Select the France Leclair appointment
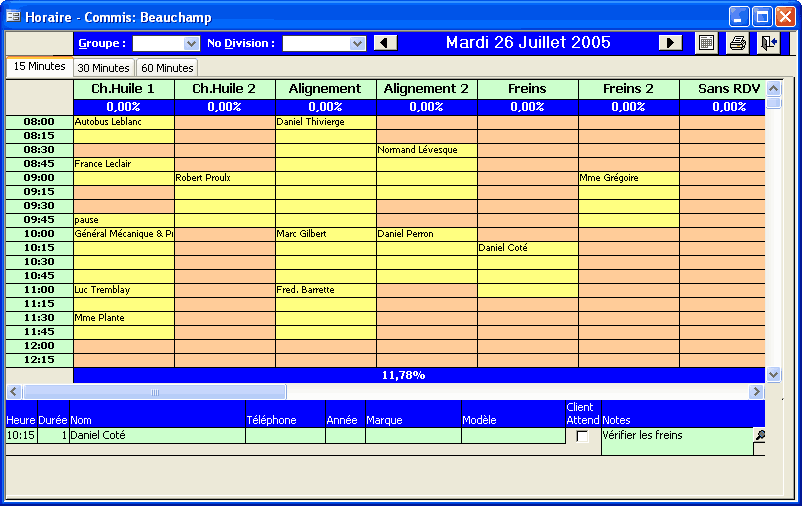Screen dimensions: 802x506 [123, 164]
